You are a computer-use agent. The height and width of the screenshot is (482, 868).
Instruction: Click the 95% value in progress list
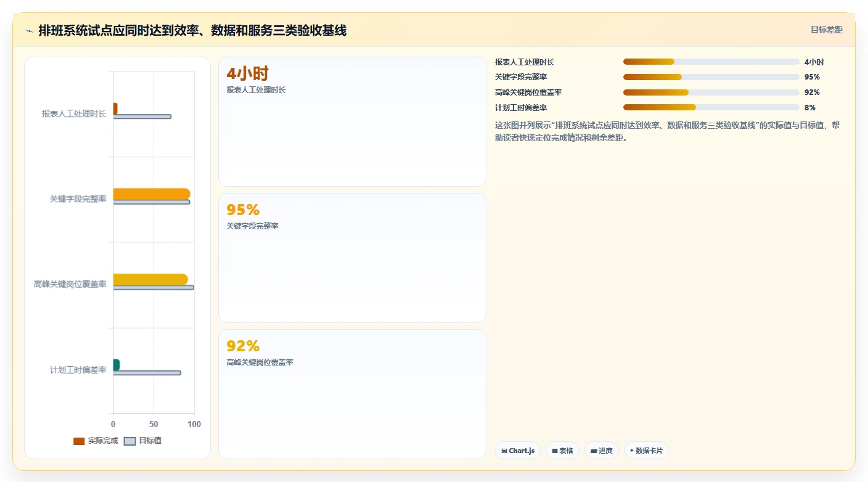tap(813, 77)
